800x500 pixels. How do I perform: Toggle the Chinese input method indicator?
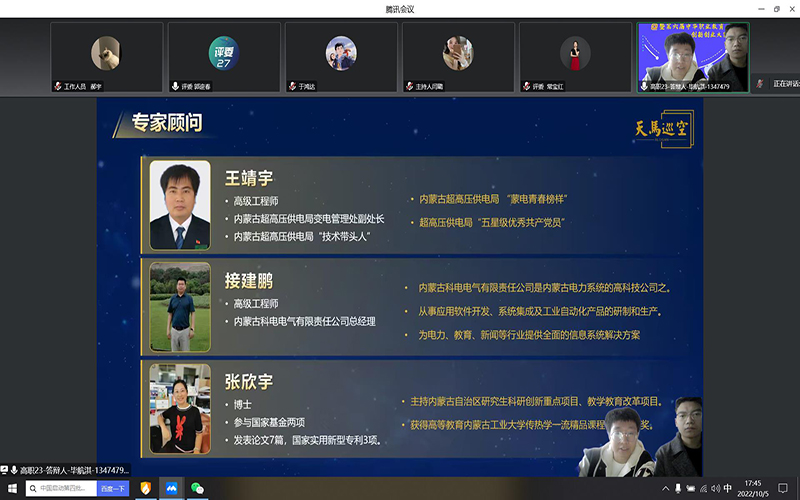tap(727, 488)
